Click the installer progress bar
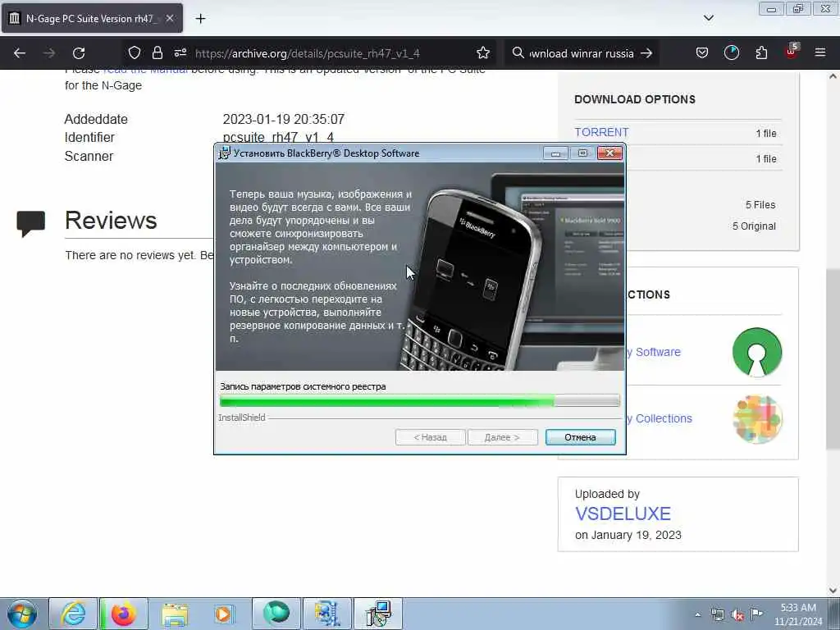 tap(419, 400)
